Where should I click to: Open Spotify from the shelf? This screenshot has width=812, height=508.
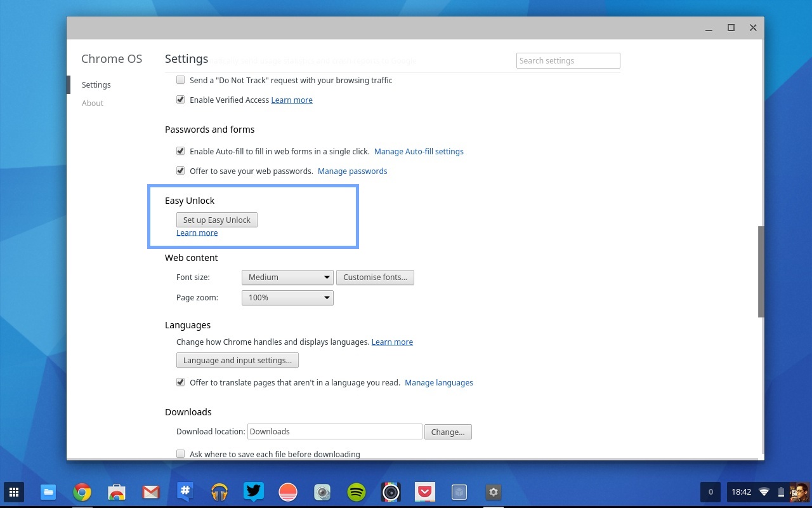click(x=357, y=492)
